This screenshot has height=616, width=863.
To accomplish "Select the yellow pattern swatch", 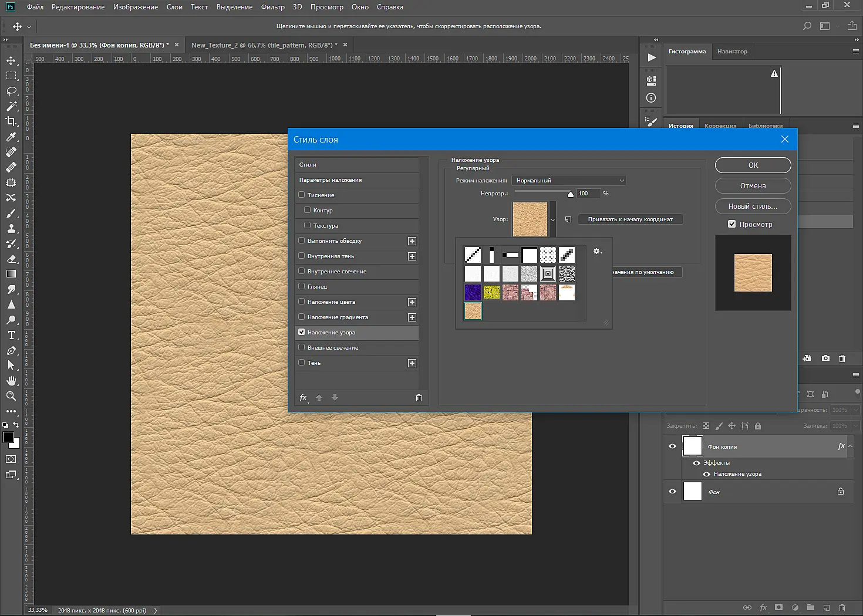I will tap(491, 292).
